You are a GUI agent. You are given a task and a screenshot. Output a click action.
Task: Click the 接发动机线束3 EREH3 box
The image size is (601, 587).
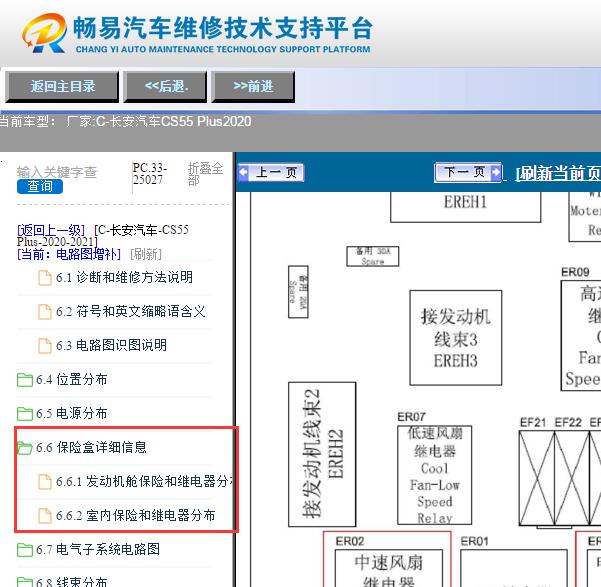point(456,338)
